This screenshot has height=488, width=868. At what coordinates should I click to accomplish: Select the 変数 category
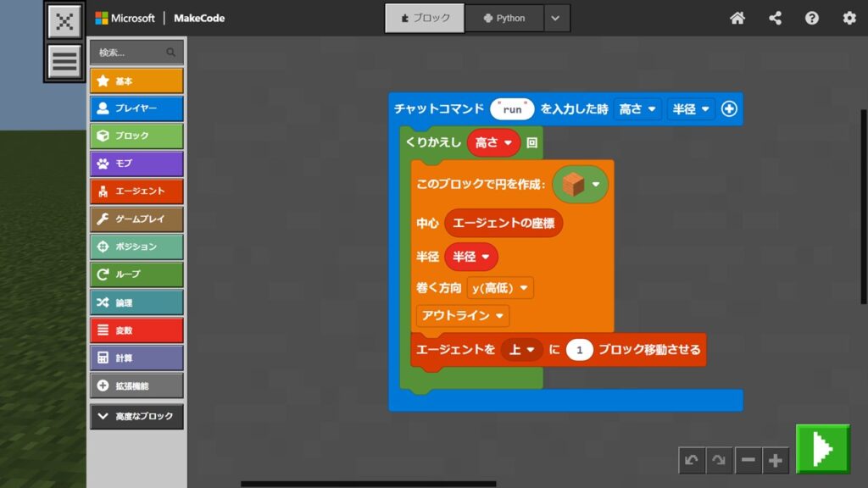tap(136, 330)
